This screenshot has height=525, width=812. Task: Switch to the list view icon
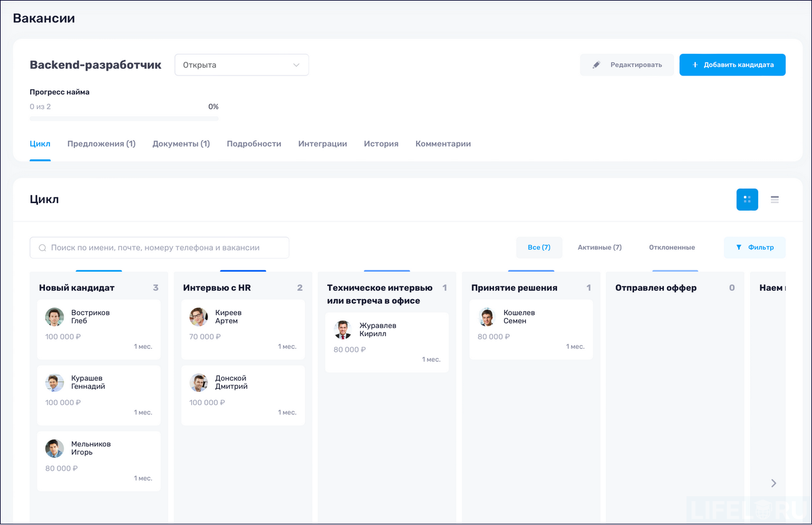pos(775,199)
